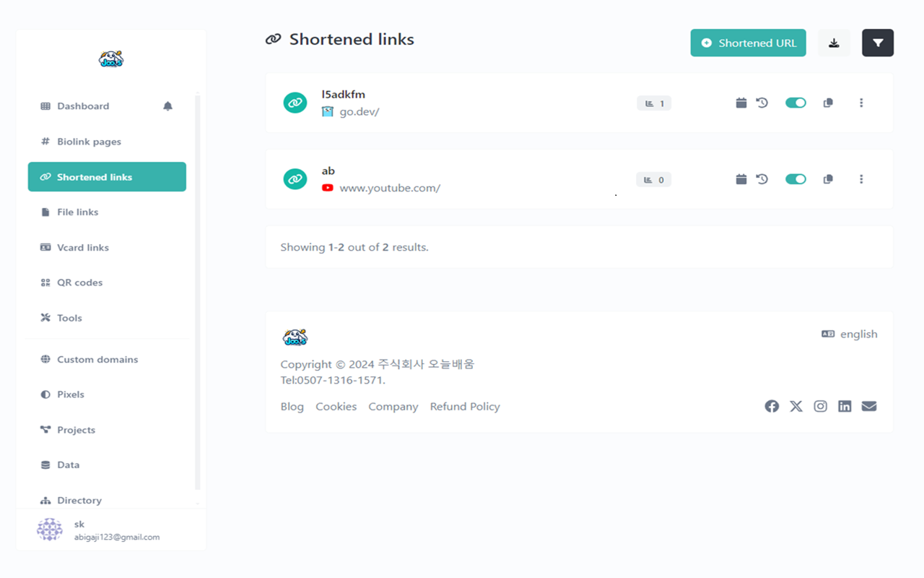
Task: Click the notification bell next to Dashboard
Action: (167, 105)
